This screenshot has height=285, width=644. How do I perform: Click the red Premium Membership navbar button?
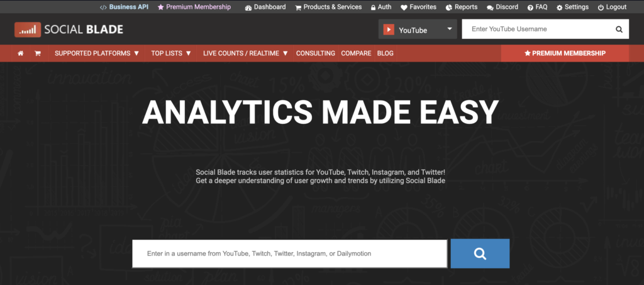[565, 53]
